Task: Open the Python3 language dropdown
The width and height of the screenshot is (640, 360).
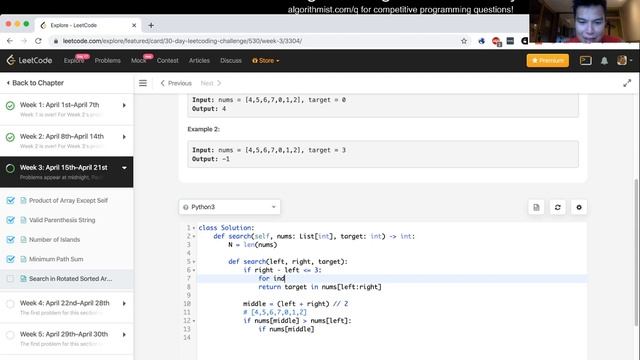Action: pyautogui.click(x=229, y=207)
